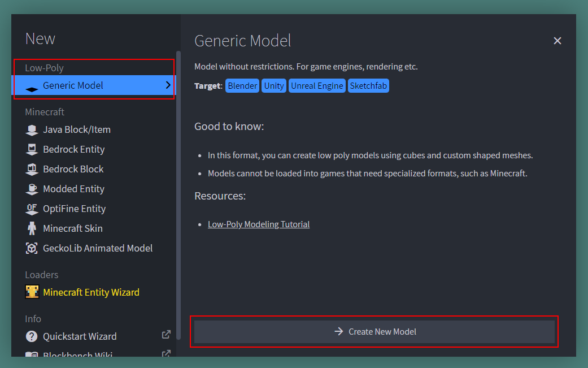Select Minecraft Entity Wizard text entry
588x368 pixels.
[x=91, y=292]
